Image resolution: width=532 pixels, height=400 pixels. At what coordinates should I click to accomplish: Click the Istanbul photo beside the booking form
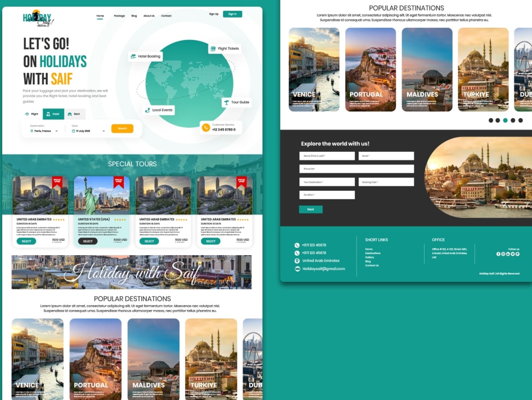[x=478, y=177]
